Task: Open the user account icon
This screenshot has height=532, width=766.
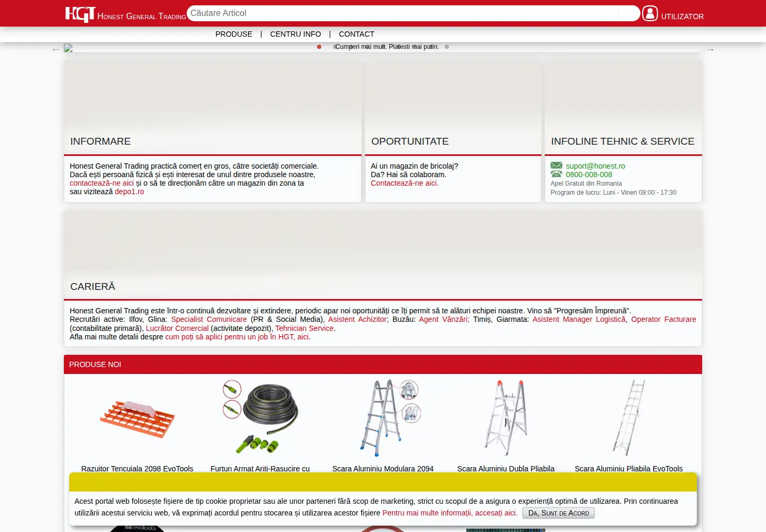Action: tap(650, 13)
